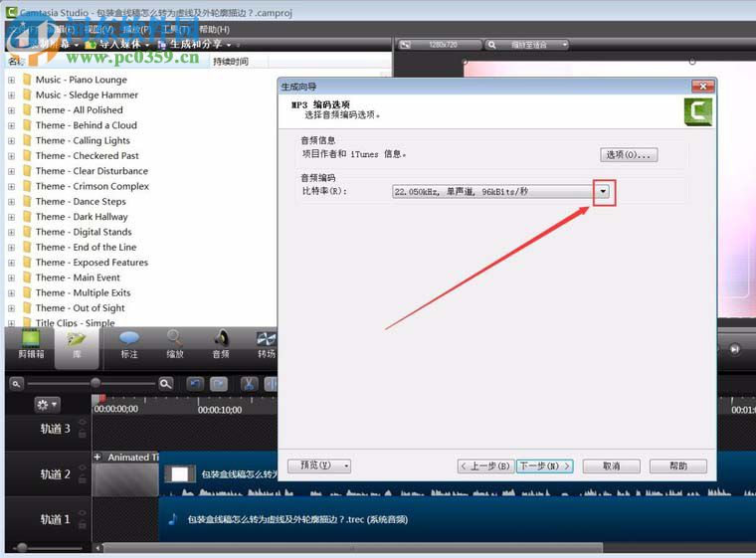Toggle the lock of track 3 (轨道 3)
The image size is (756, 558).
coord(83,434)
